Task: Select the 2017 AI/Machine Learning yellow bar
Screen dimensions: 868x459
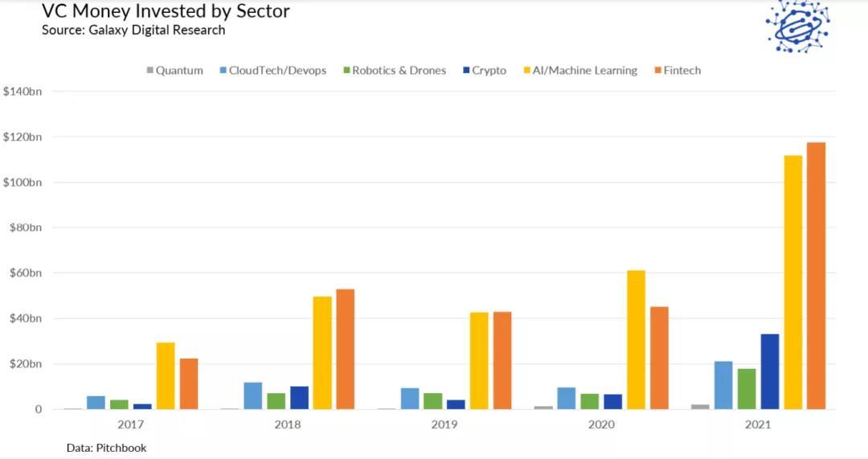Action: coord(166,376)
